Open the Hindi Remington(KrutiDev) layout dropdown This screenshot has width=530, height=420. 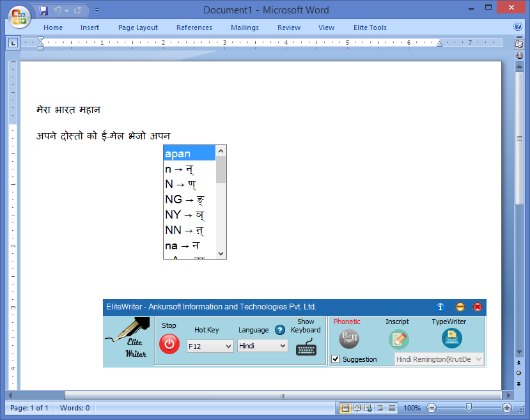(x=439, y=359)
